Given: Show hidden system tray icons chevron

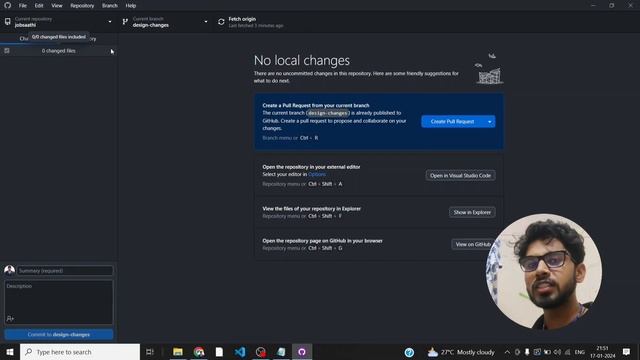Looking at the screenshot, I should [x=507, y=352].
